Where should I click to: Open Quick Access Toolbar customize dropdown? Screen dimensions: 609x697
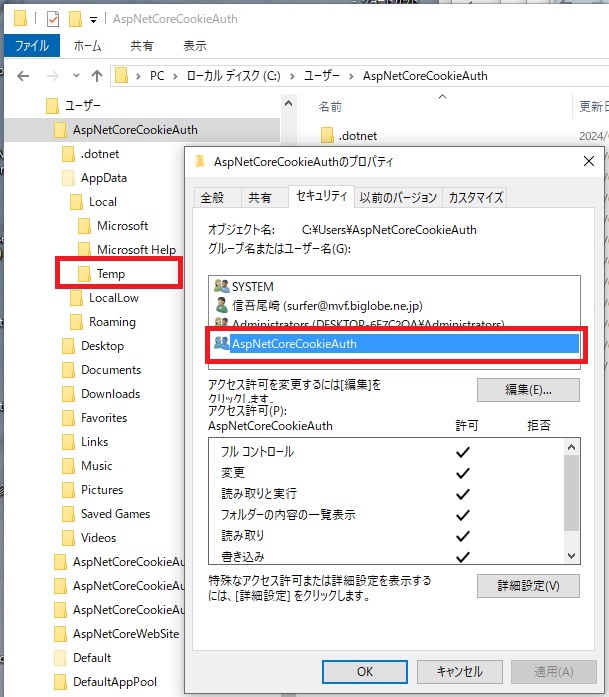tap(93, 19)
